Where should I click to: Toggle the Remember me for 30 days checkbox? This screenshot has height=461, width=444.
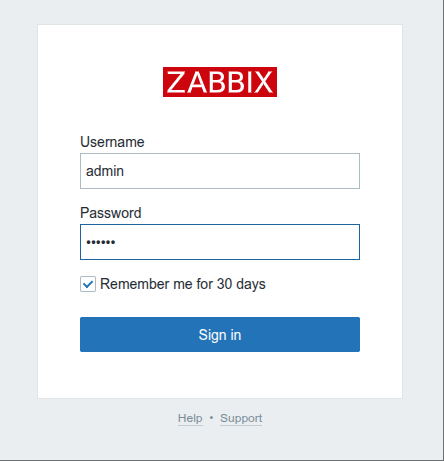click(88, 284)
